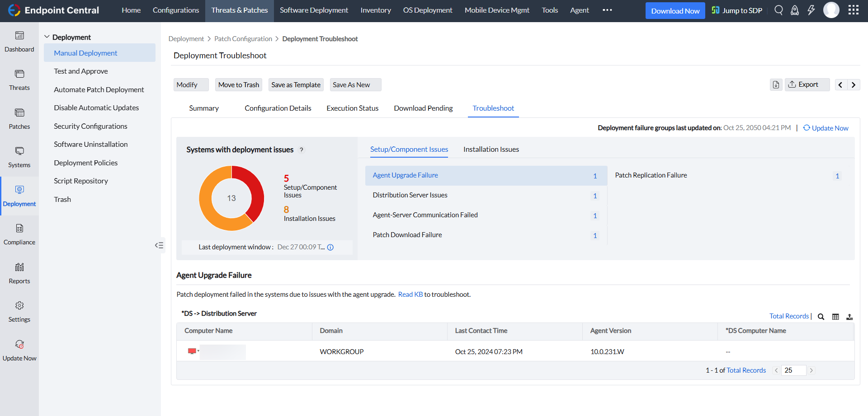This screenshot has width=868, height=416.
Task: Open the apps grid icon at top right
Action: click(854, 10)
